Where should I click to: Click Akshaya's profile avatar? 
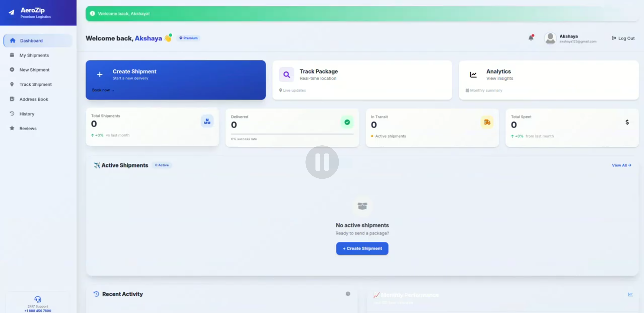[550, 38]
